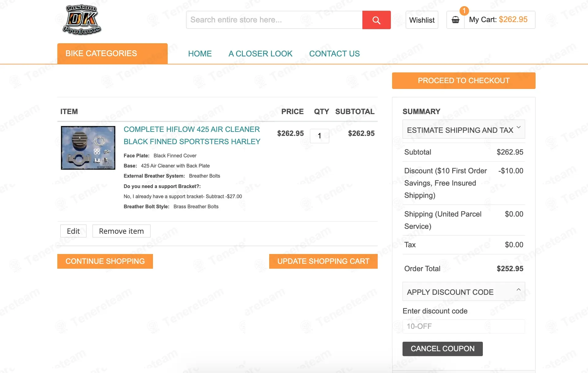Click the red search magnifier button
Viewport: 588px width, 373px height.
[x=376, y=20]
